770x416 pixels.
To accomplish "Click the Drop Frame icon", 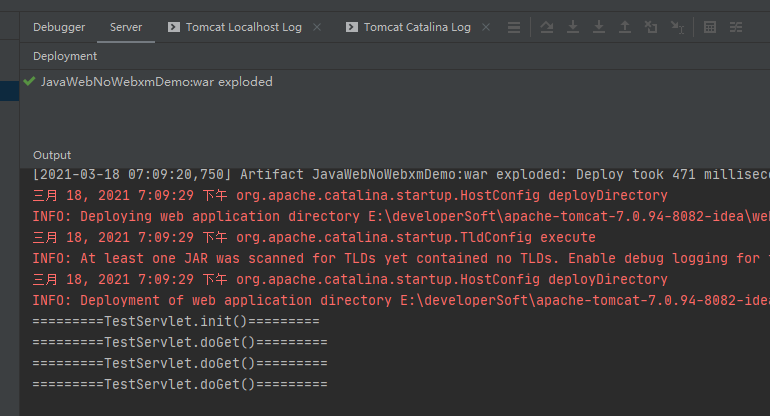I will coord(651,27).
